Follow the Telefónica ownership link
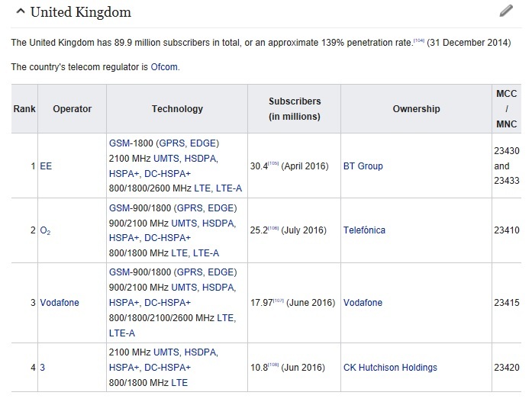The width and height of the screenshot is (532, 402). point(364,230)
